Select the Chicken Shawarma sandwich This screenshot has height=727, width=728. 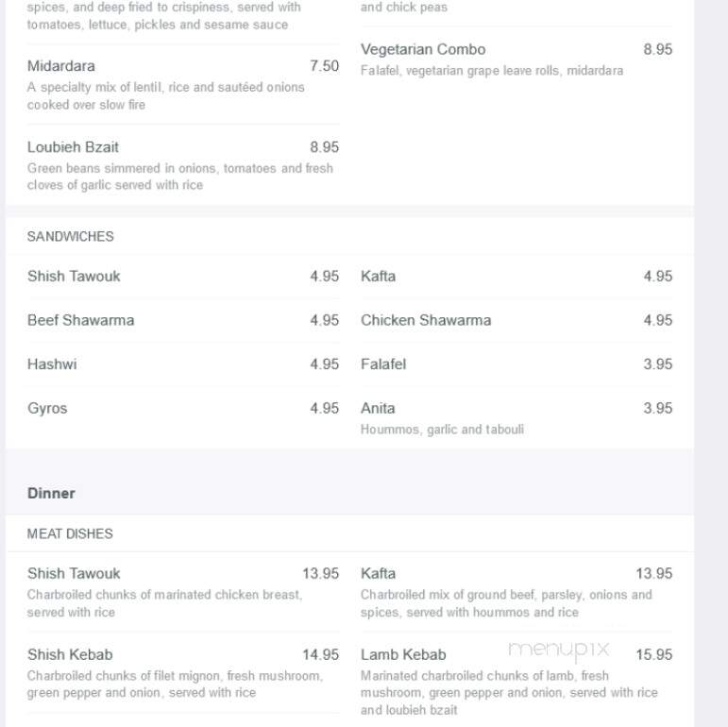click(x=516, y=320)
